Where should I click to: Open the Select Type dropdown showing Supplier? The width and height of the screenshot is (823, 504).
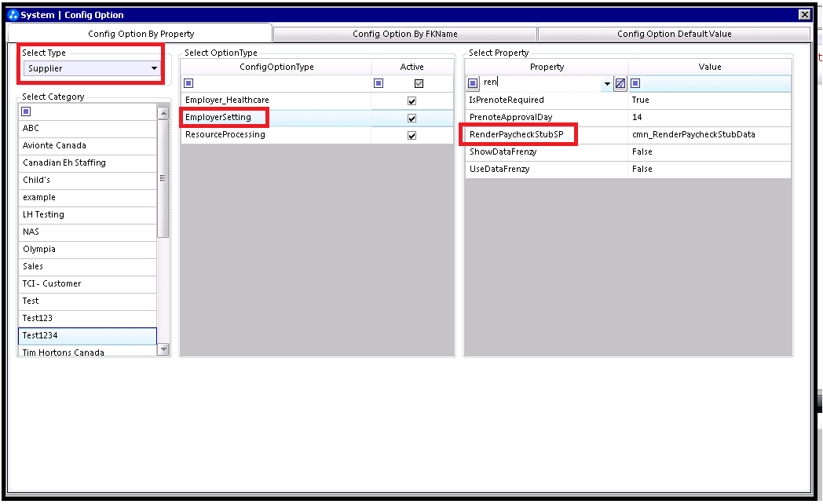point(92,68)
